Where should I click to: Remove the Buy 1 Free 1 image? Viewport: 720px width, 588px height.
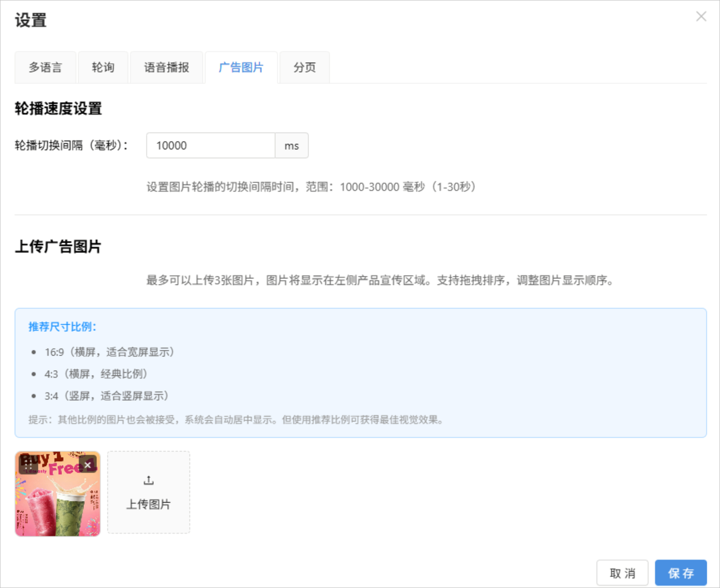[88, 465]
